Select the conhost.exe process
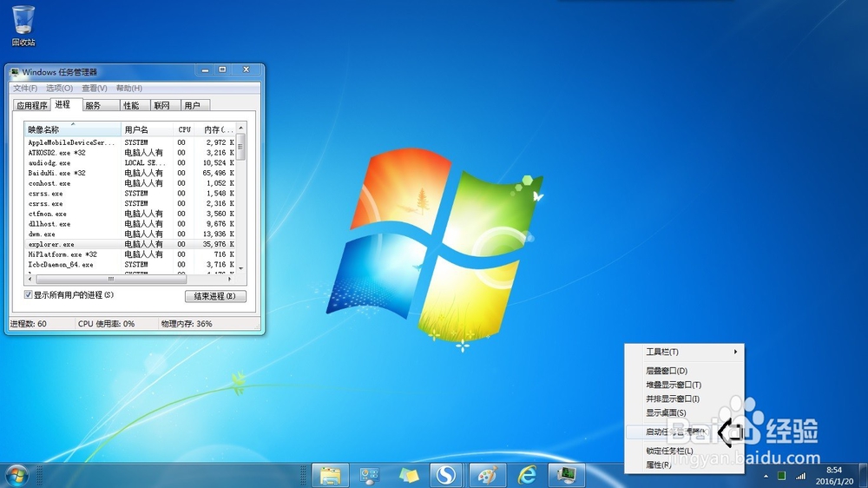The image size is (868, 488). 130,183
